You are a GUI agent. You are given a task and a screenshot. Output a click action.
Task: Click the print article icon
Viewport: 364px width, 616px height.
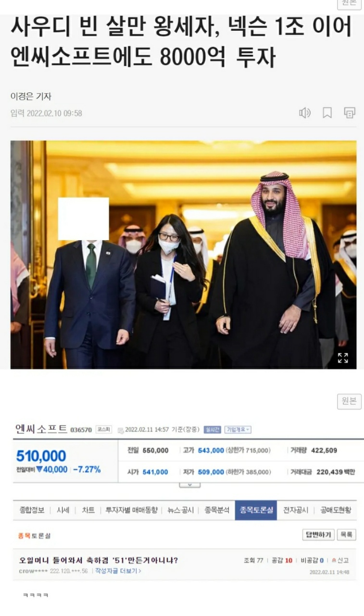pyautogui.click(x=350, y=113)
